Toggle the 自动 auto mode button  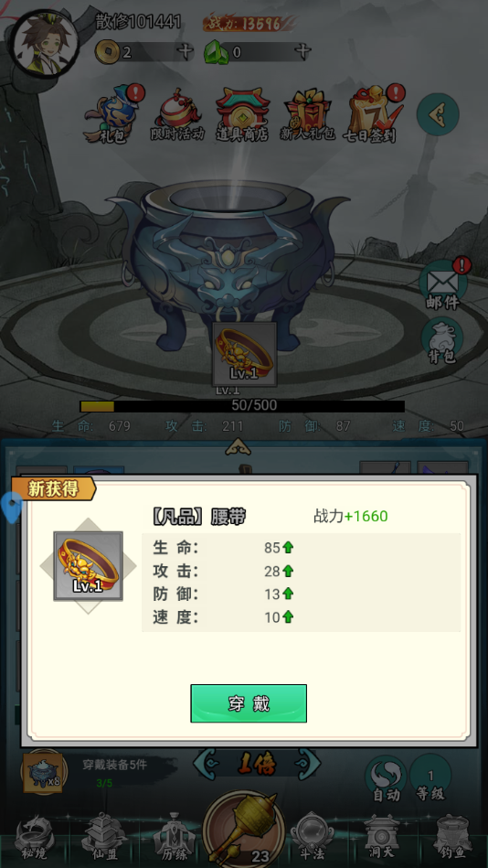pyautogui.click(x=386, y=779)
